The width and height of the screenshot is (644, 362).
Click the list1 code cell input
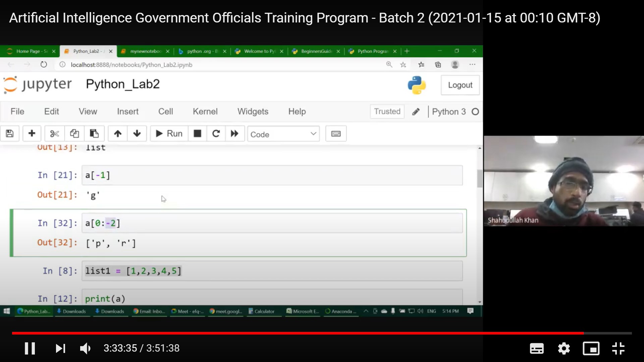tap(272, 271)
